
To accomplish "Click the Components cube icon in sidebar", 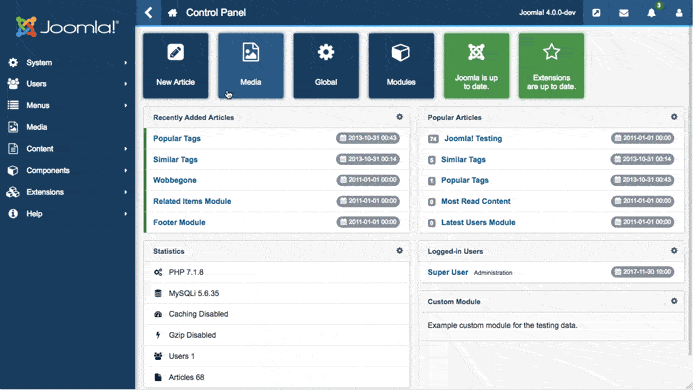I will click(x=13, y=170).
